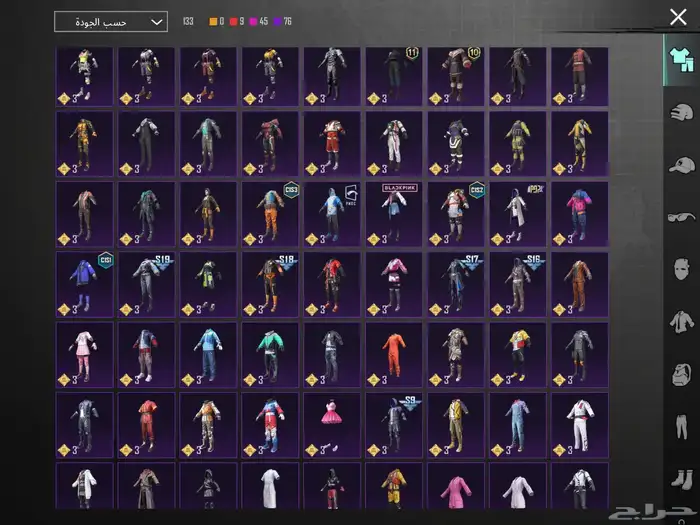700x525 pixels.
Task: Open the jacket tops category icon
Action: [x=681, y=321]
